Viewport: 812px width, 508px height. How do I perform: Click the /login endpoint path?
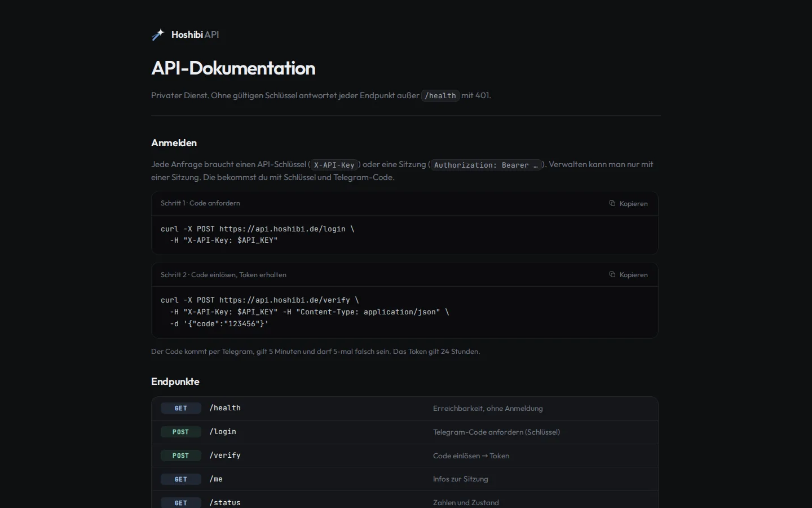[223, 431]
